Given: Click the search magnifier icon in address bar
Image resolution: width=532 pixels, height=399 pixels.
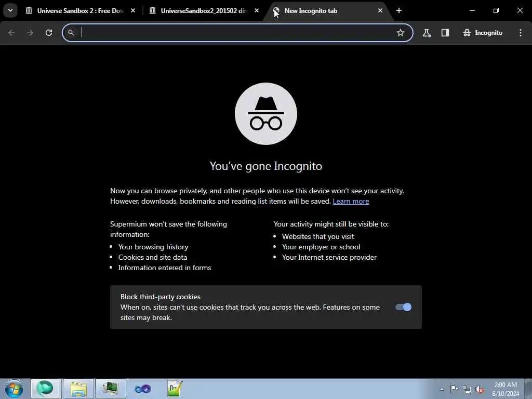Looking at the screenshot, I should (71, 33).
